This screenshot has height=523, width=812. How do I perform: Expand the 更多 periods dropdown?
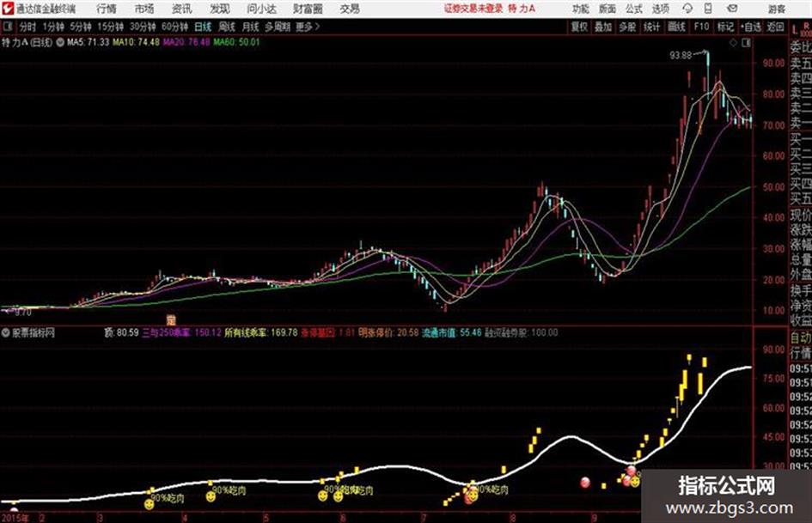click(x=308, y=27)
